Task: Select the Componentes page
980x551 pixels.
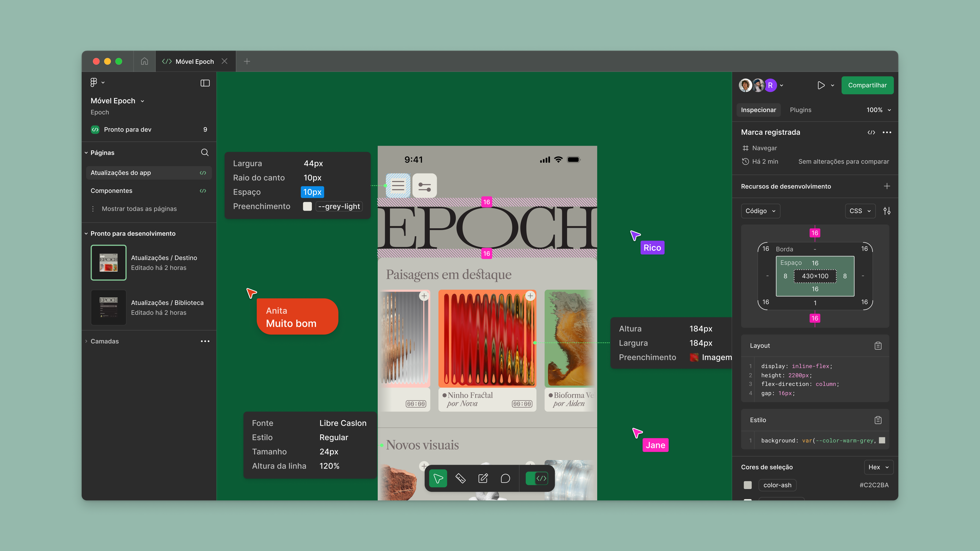Action: [x=149, y=191]
